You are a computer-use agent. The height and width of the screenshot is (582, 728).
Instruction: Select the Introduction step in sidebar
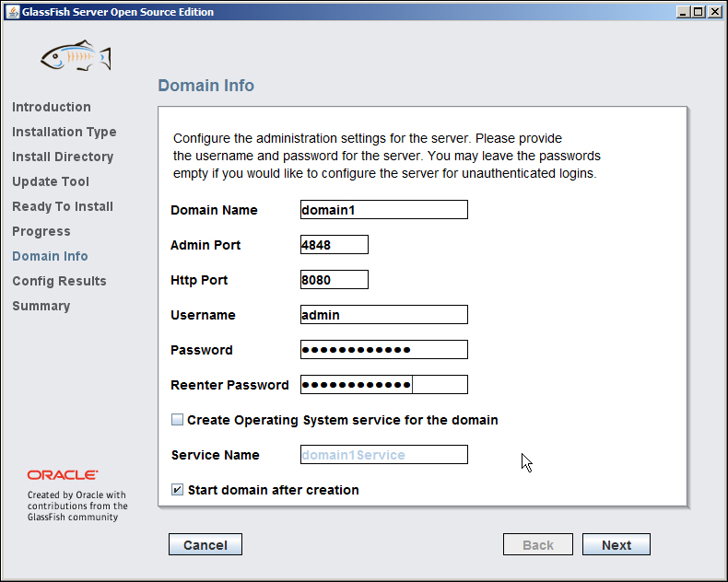52,107
